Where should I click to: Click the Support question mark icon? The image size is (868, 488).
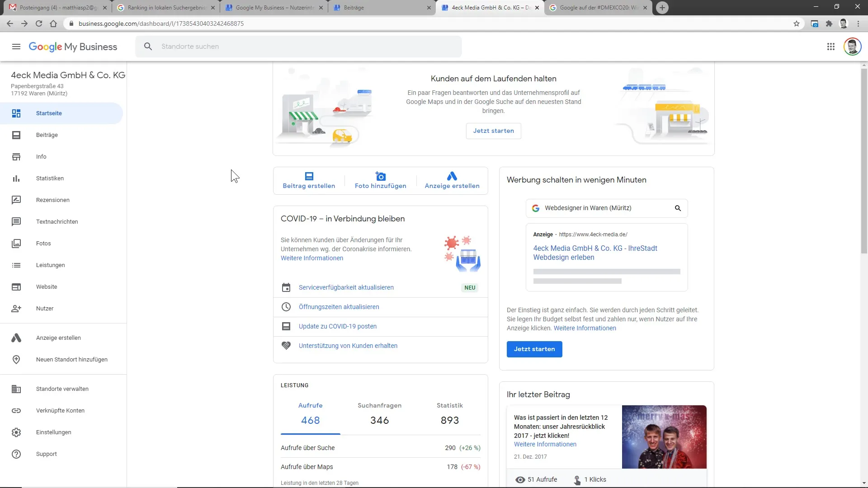pos(16,454)
